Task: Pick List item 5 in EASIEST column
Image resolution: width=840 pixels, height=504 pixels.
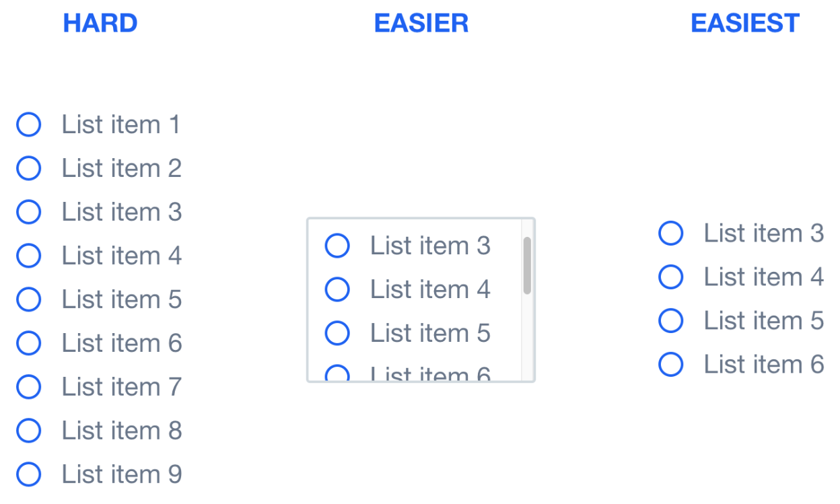Action: point(671,321)
